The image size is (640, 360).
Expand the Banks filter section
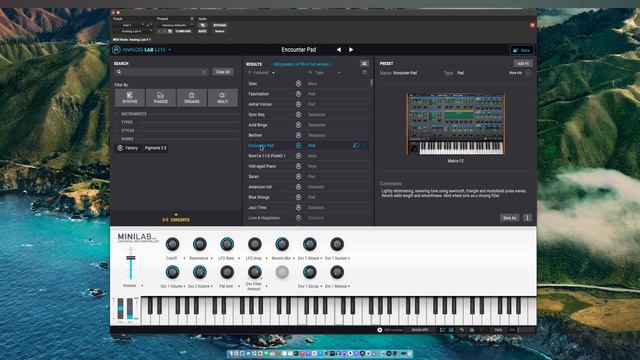tap(127, 139)
